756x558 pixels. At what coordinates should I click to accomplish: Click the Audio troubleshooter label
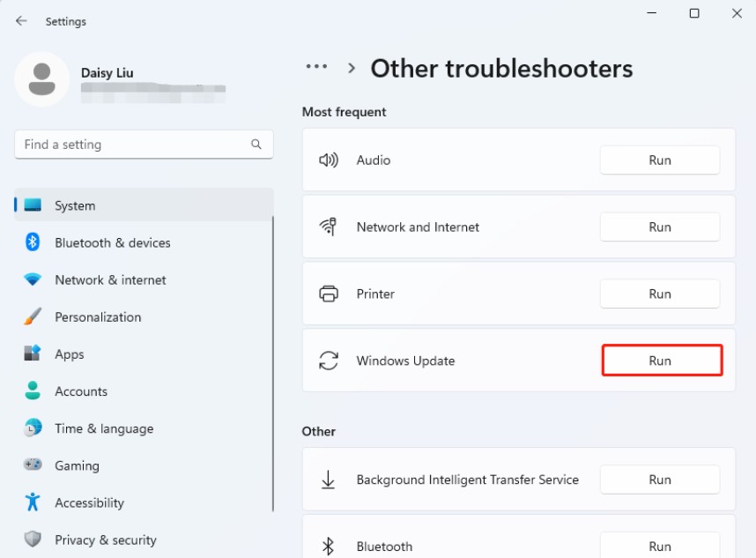[374, 160]
